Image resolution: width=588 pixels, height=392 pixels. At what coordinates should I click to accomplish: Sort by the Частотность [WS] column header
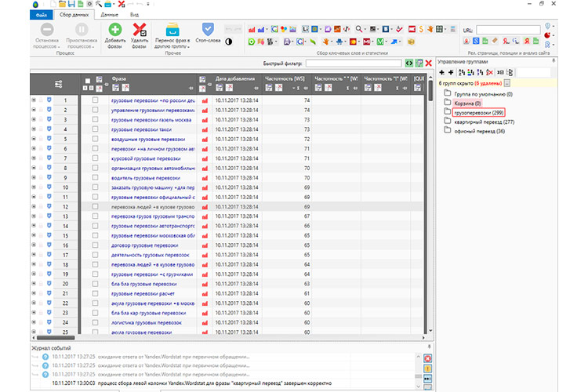click(x=285, y=78)
